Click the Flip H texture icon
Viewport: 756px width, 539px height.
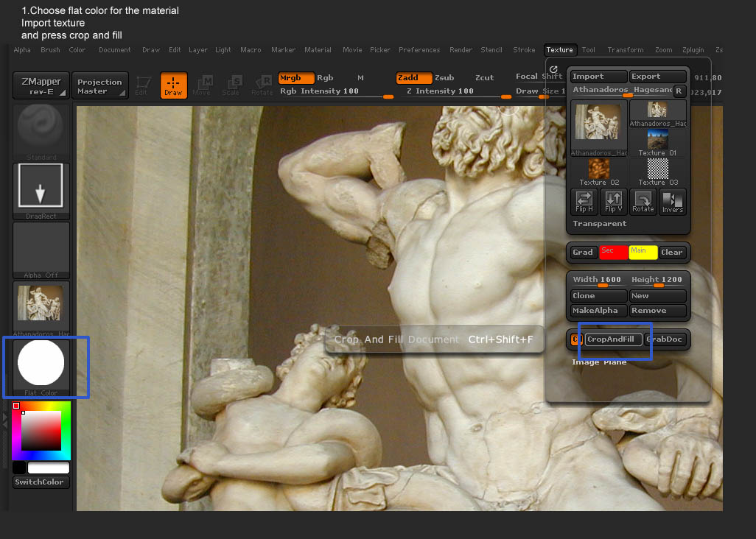point(584,201)
